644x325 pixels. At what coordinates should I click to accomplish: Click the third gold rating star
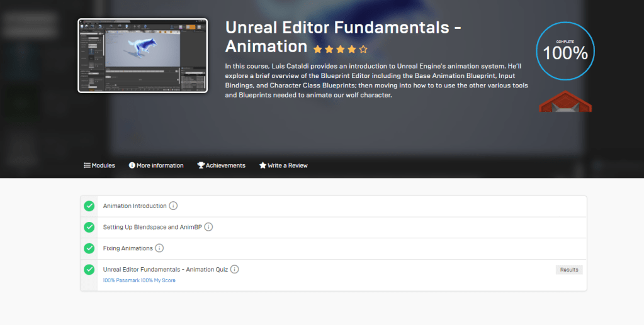pos(340,49)
